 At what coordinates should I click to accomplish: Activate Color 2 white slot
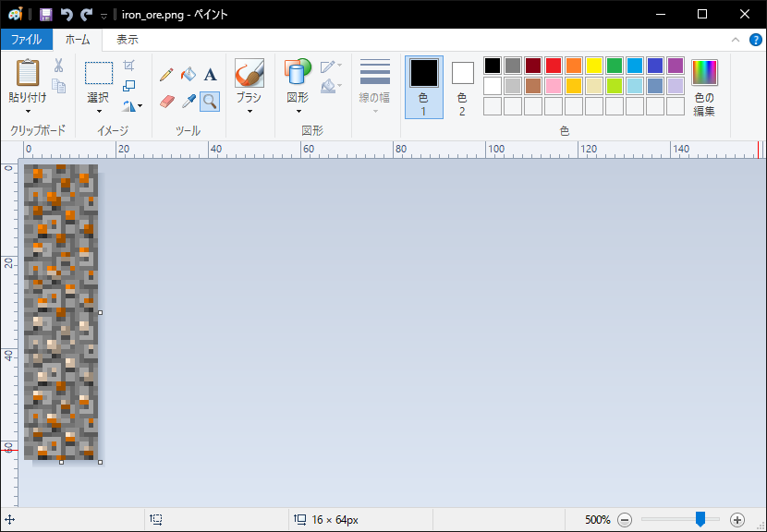(x=462, y=73)
